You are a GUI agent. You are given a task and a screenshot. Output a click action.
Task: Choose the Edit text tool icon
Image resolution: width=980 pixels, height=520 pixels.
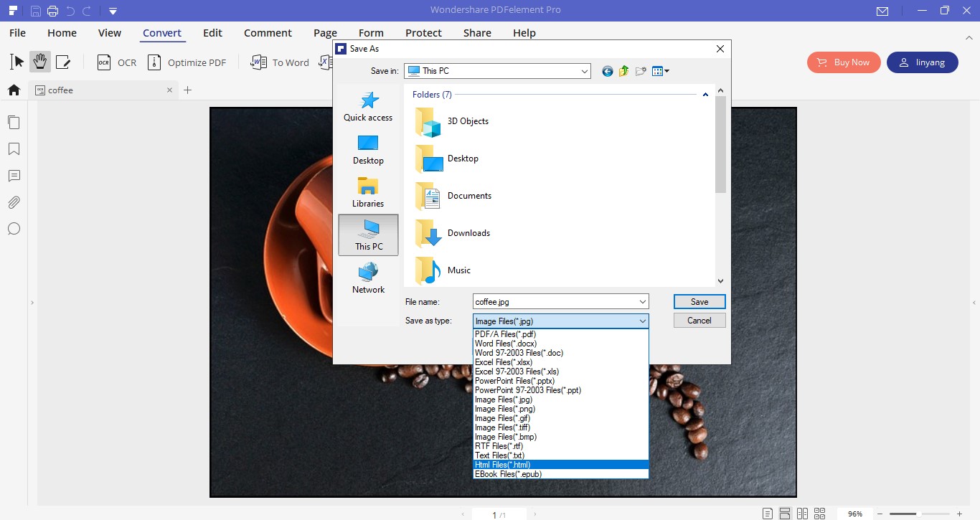coord(63,62)
